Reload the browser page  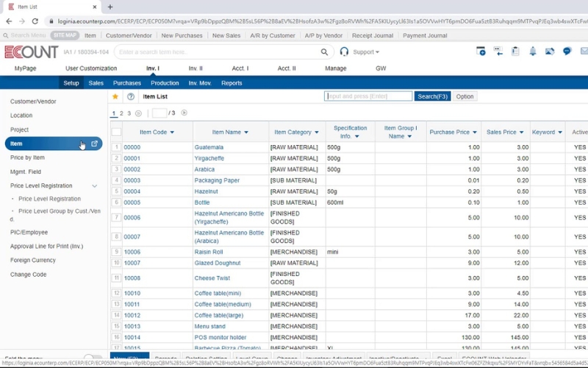tap(35, 21)
